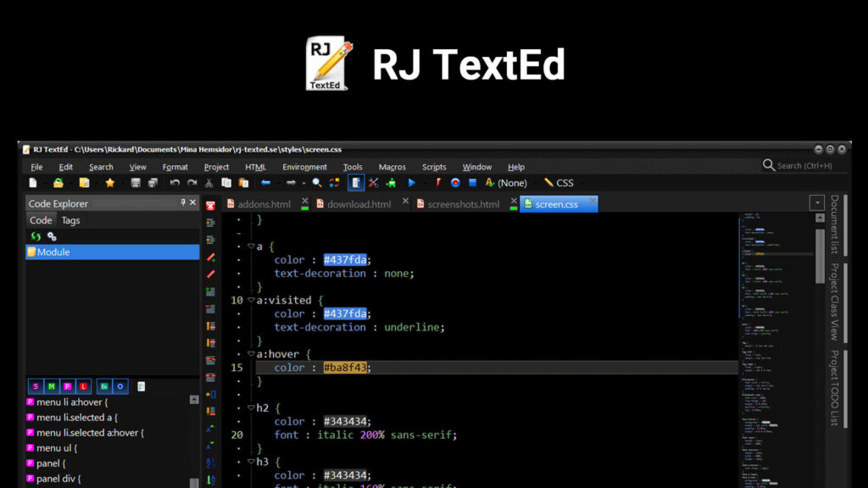Click the Save floppy disk icon
Viewport: 868px width, 488px height.
[135, 183]
